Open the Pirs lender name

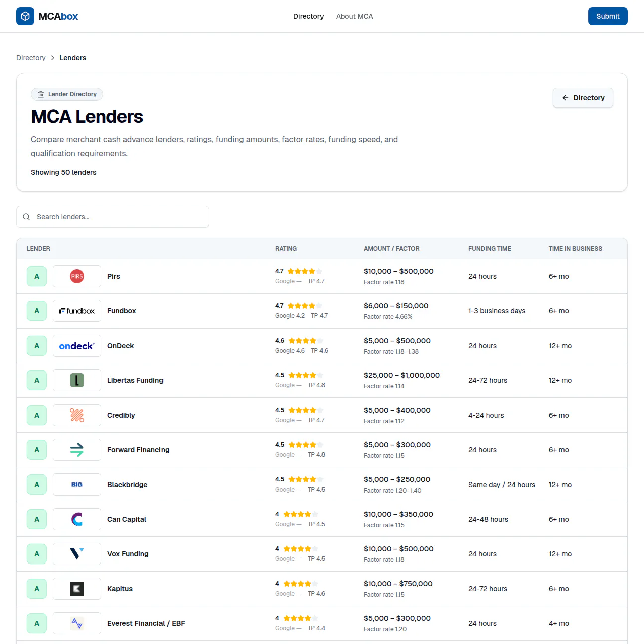point(114,276)
